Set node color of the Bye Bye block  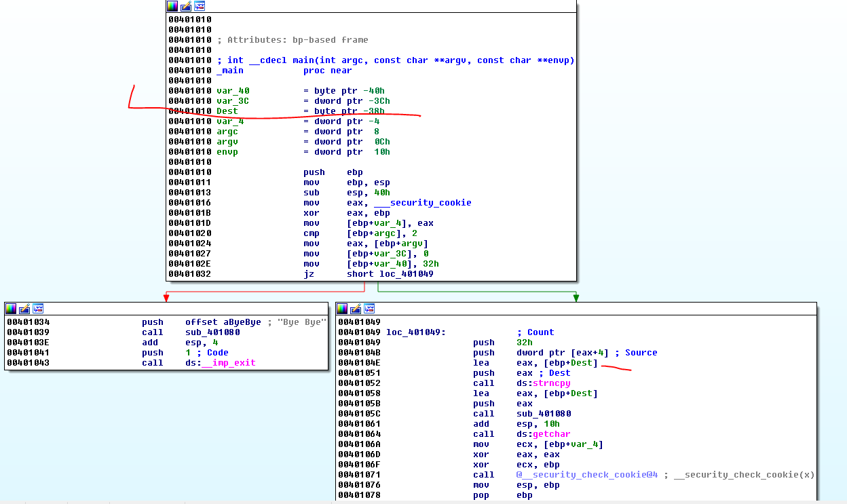(11, 309)
